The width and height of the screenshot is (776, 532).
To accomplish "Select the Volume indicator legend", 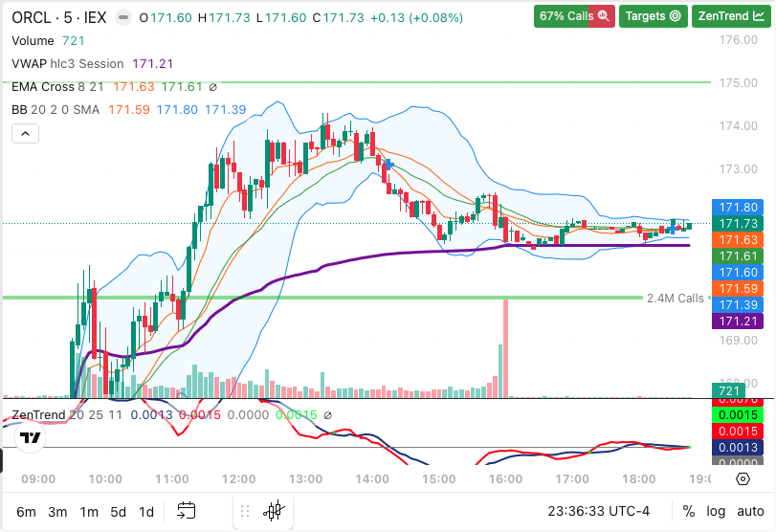I will [x=48, y=40].
